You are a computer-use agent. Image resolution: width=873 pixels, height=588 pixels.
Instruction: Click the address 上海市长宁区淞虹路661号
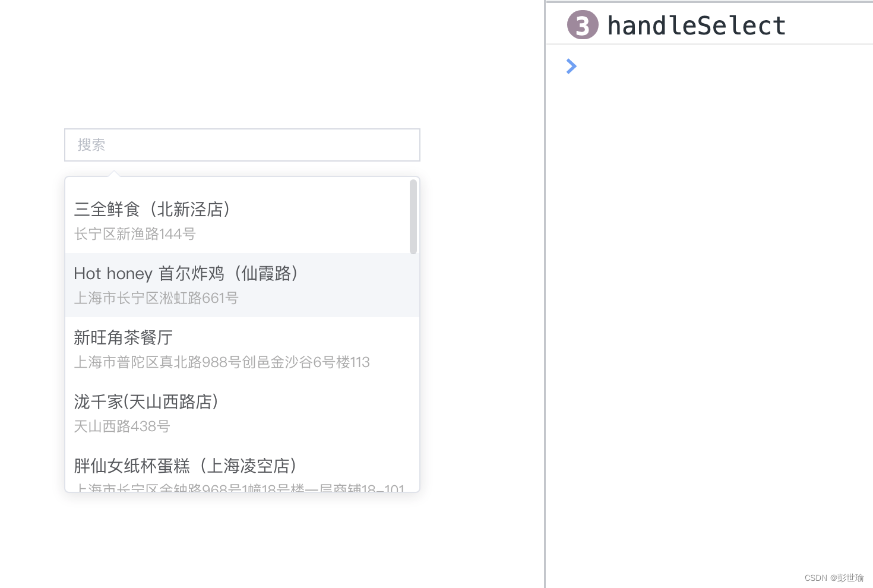[156, 298]
